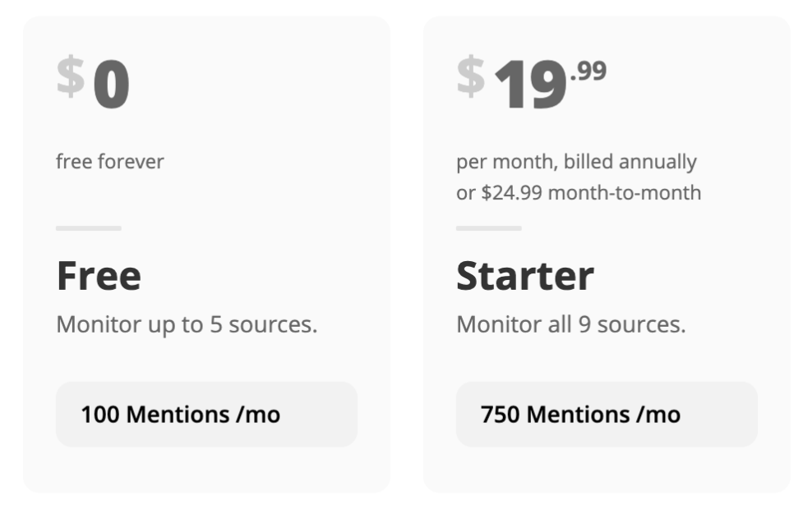
Task: Click the dollar sign beside 19
Action: 471,76
